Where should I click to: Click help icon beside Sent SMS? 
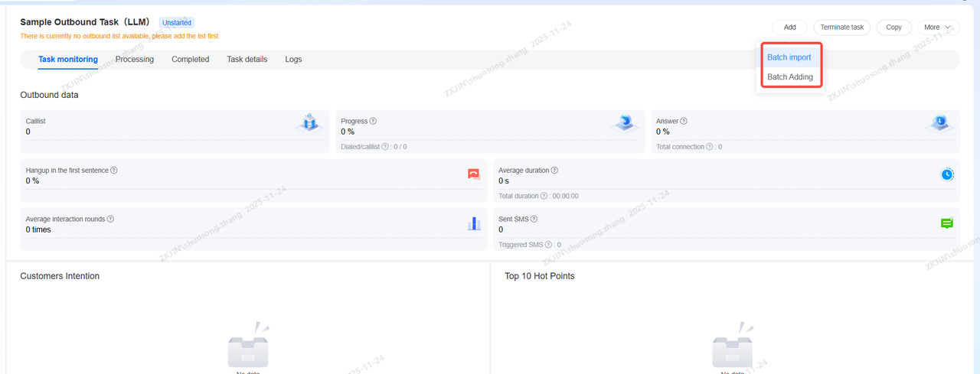tap(534, 219)
